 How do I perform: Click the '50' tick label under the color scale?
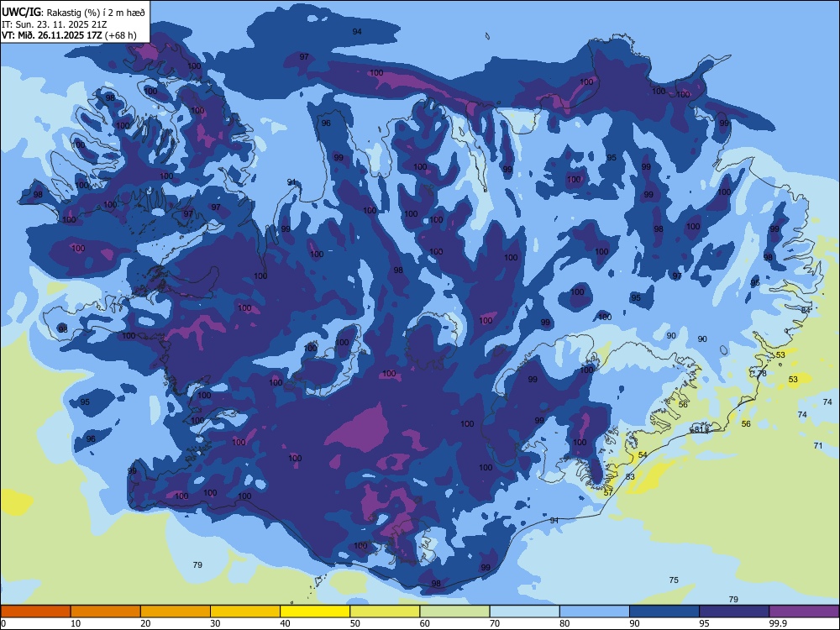click(x=355, y=623)
